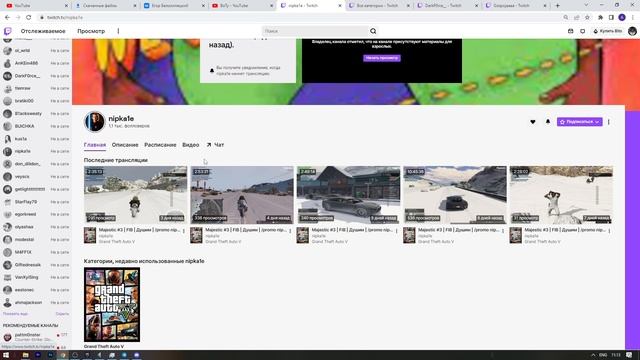Viewport: 640px width, 360px height.
Task: Switch to the Главная tab
Action: (95, 145)
